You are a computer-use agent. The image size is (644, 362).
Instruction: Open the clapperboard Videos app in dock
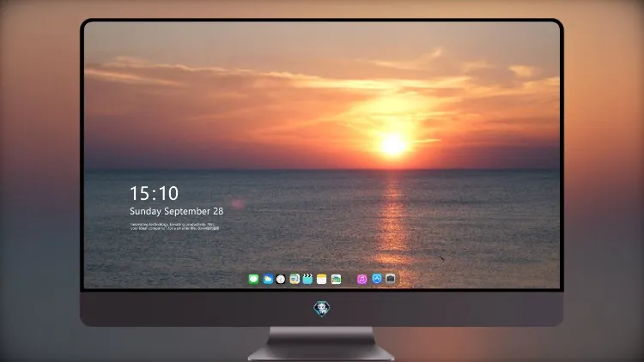307,279
